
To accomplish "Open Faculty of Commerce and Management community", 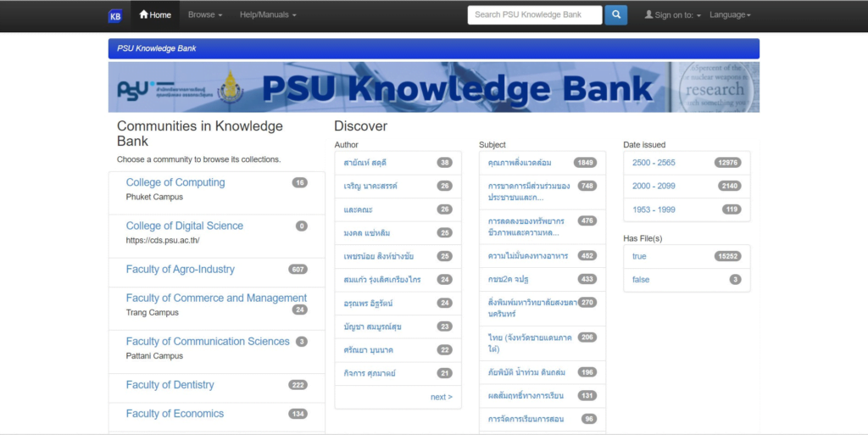I will [x=216, y=298].
